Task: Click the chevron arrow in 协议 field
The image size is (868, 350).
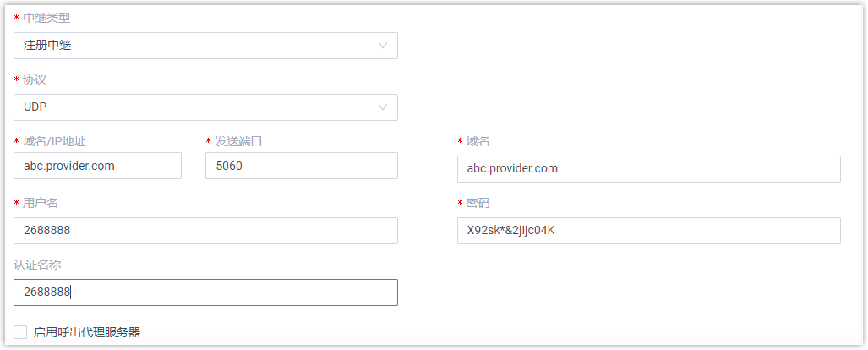Action: coord(383,107)
